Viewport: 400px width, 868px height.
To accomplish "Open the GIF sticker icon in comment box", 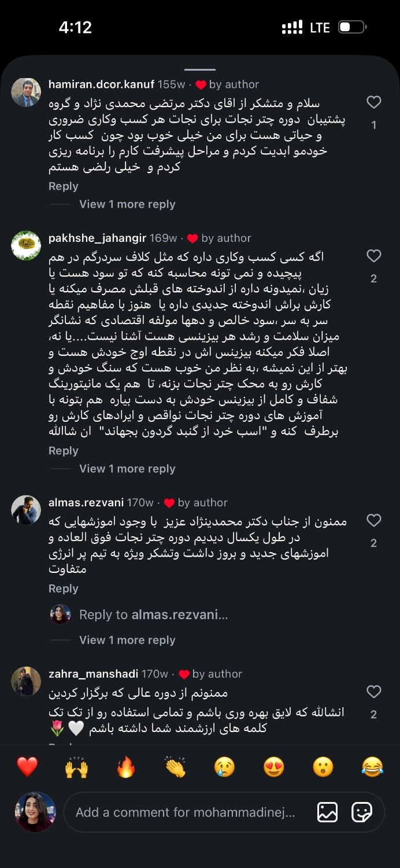I will 362,812.
